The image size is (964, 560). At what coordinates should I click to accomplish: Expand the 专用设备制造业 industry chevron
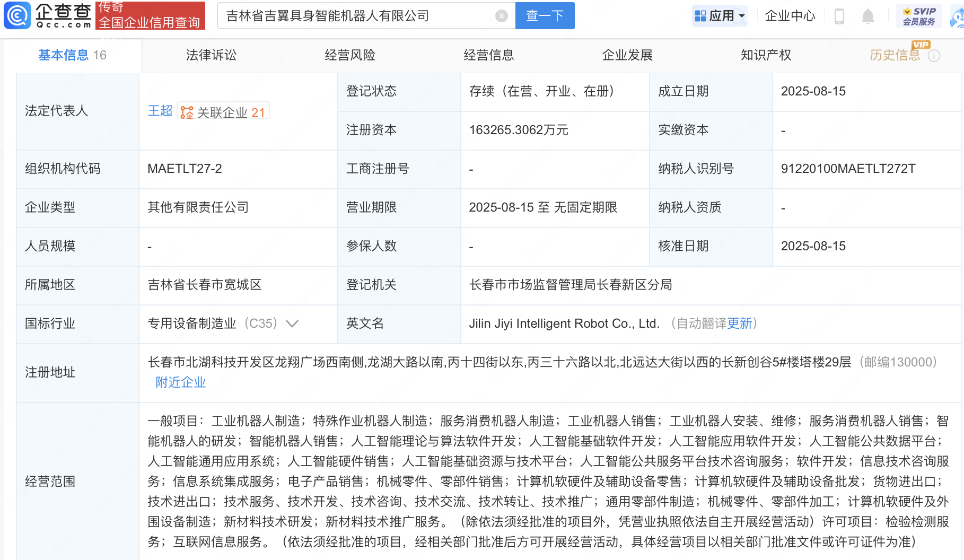(x=292, y=323)
